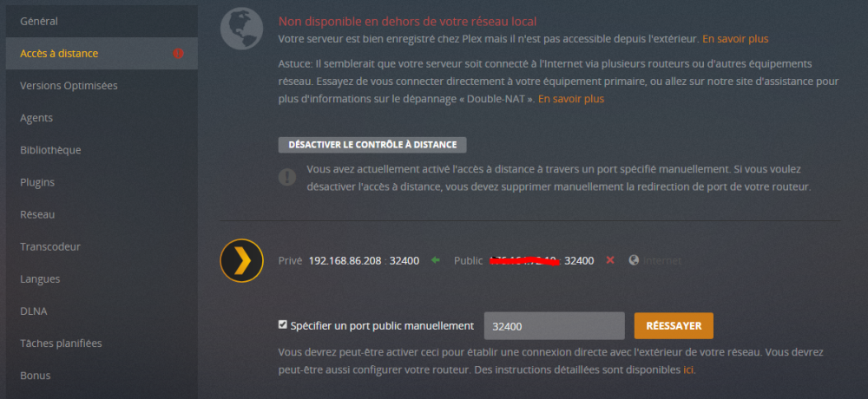Open the detailed instructions link 'ici'
868x399 pixels.
coord(688,370)
